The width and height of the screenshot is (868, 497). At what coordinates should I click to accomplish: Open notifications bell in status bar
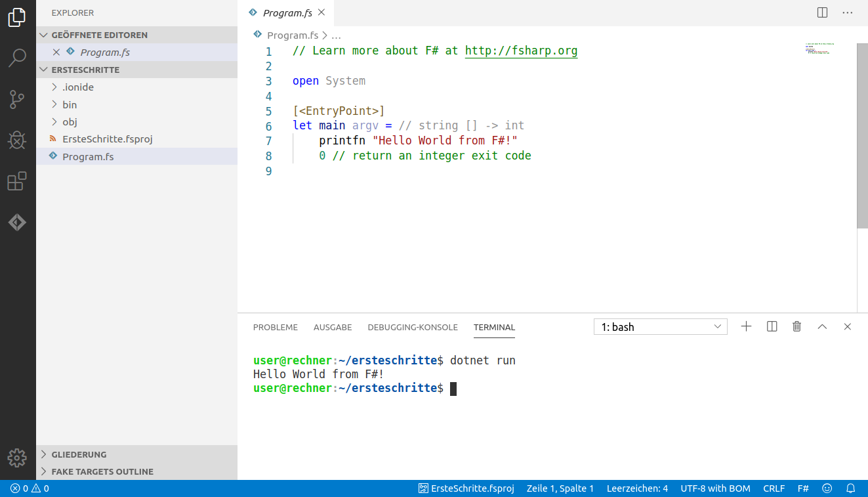click(x=851, y=488)
